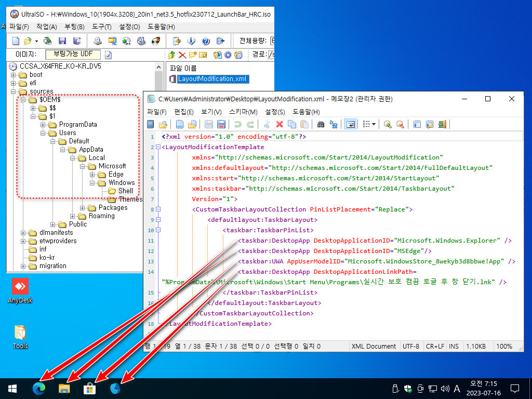Open Microsoft Store from taskbar

point(89,389)
